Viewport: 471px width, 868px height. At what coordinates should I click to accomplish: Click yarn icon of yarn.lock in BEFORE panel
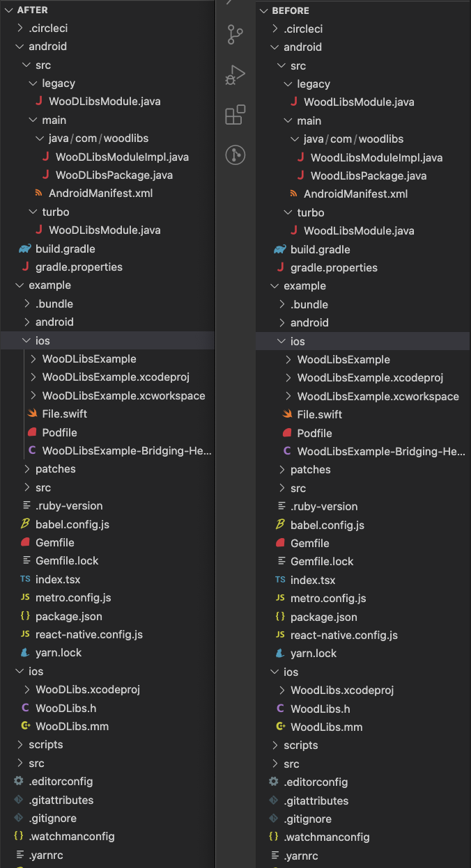point(280,653)
